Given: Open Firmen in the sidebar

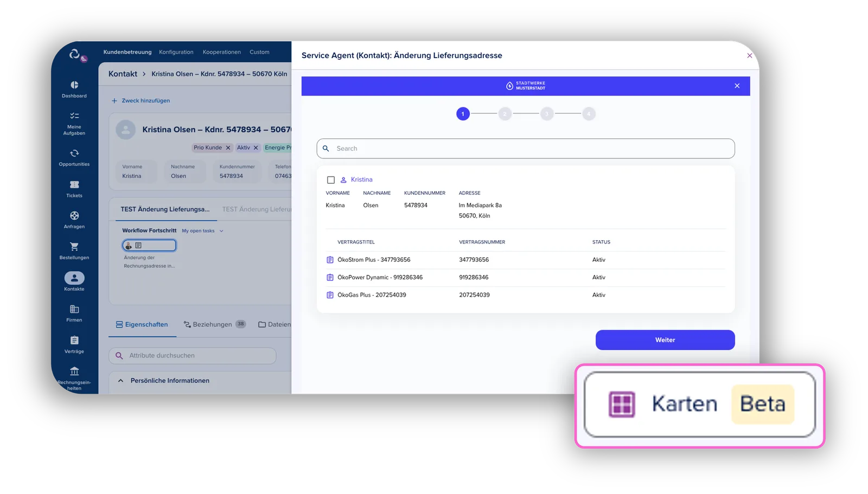Looking at the screenshot, I should pos(74,313).
